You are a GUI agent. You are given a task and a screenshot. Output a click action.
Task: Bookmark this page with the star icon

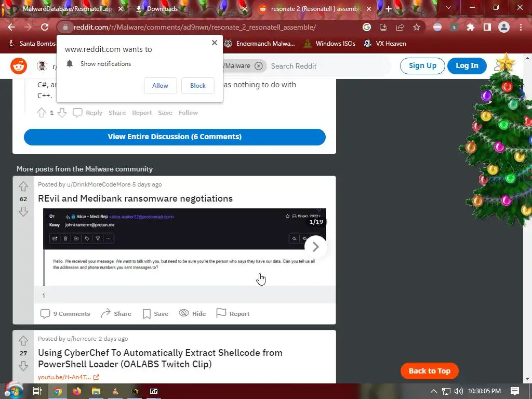point(417,27)
